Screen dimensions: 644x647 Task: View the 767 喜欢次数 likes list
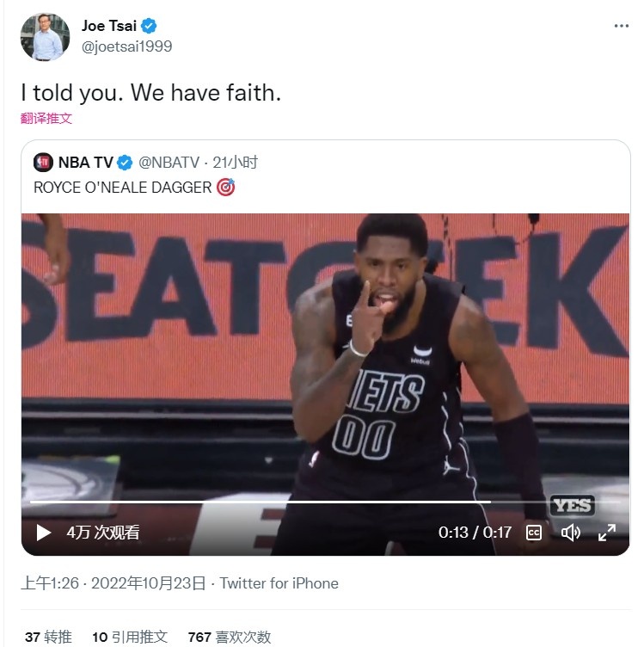pos(230,637)
